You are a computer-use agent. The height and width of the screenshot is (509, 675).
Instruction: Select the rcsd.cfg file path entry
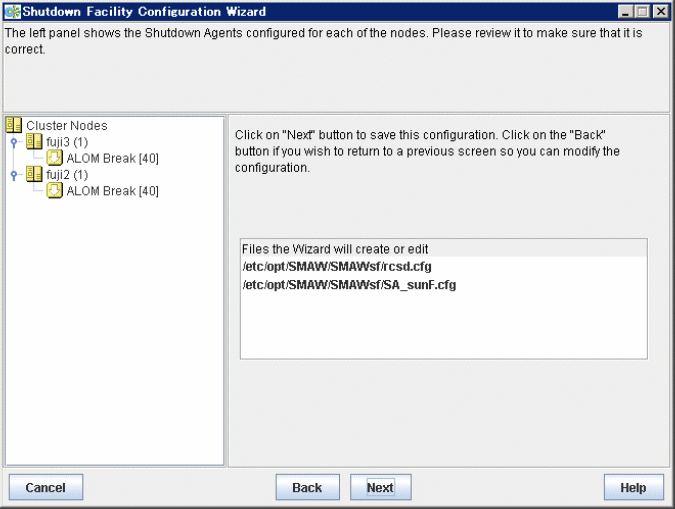coord(337,267)
